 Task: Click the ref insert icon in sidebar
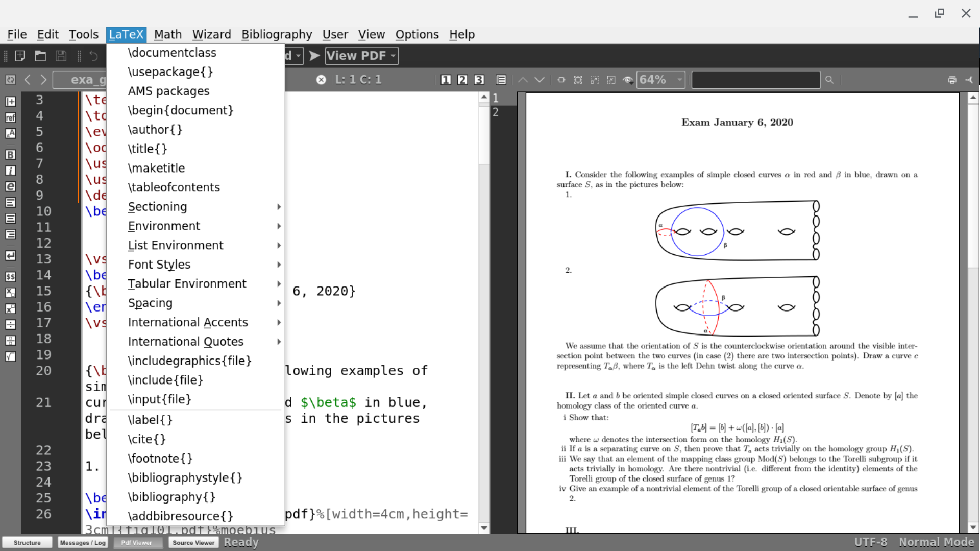10,117
